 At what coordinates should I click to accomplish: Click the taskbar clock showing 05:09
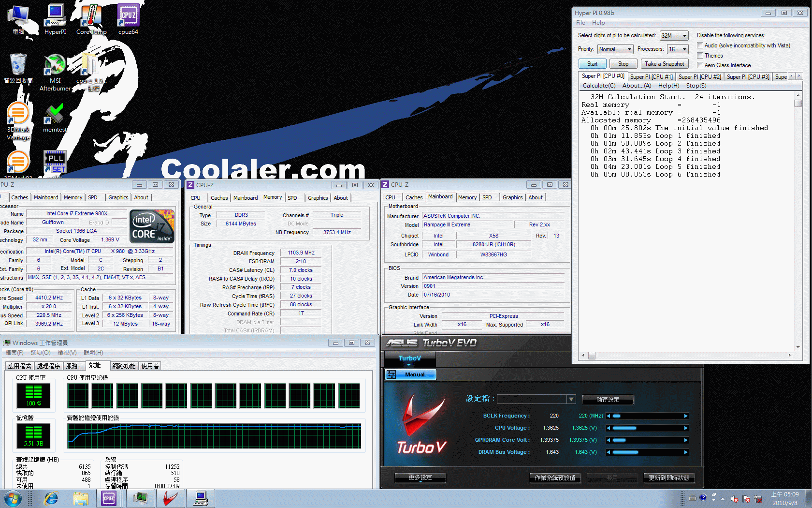[x=784, y=499]
